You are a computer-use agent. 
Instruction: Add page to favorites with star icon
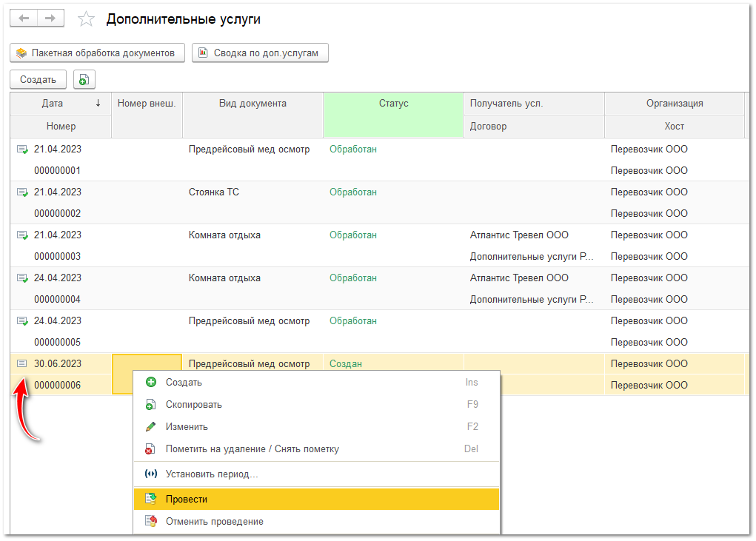click(x=87, y=19)
